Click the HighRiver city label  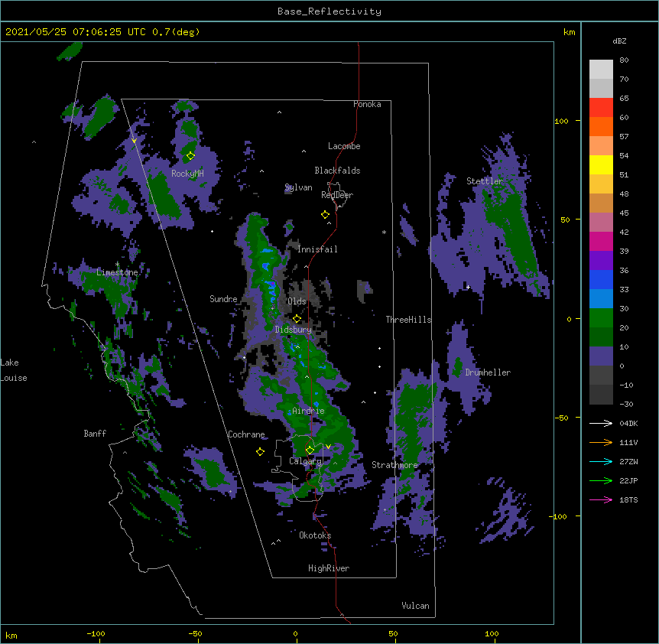(329, 568)
